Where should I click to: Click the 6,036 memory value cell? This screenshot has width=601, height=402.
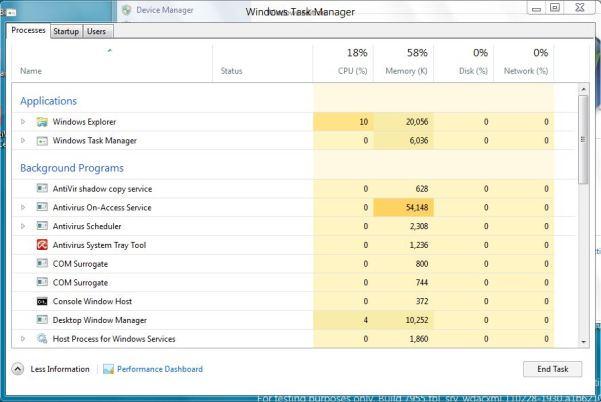[x=404, y=141]
